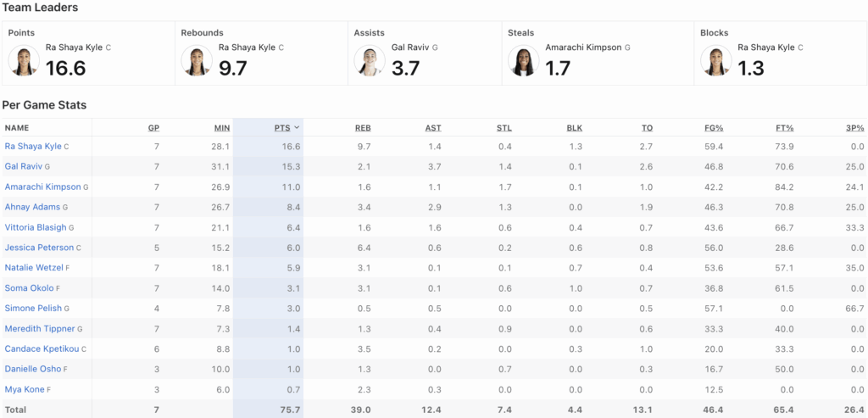Sort players by the BLK header
Viewport: 868px width, 418px height.
coord(574,128)
